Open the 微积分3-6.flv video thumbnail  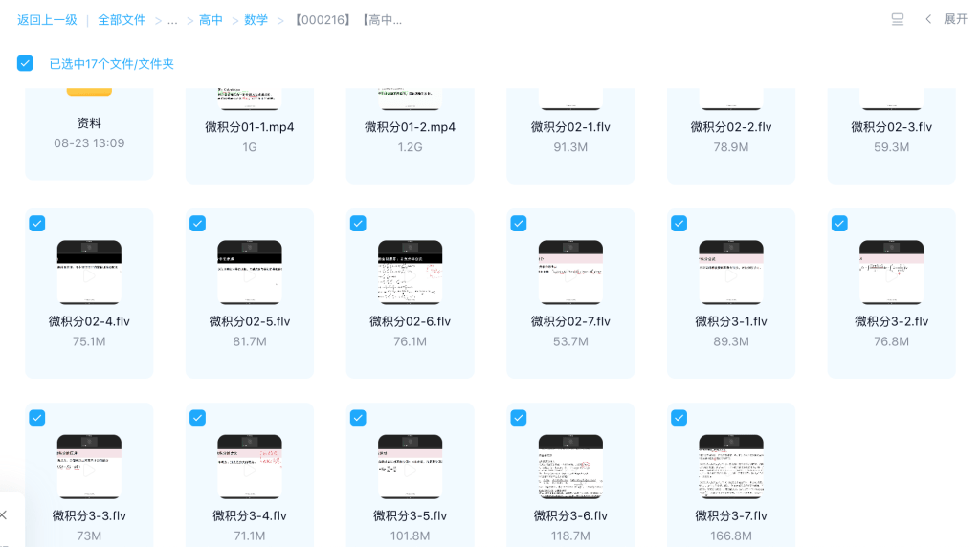[570, 467]
